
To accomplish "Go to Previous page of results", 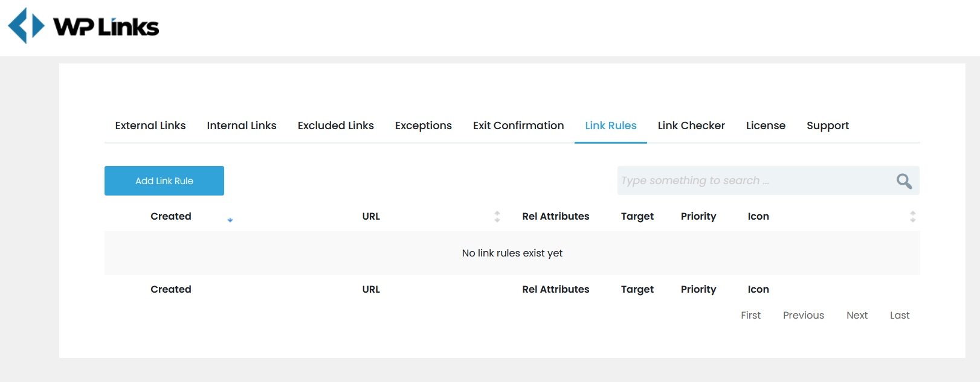I will click(x=804, y=315).
